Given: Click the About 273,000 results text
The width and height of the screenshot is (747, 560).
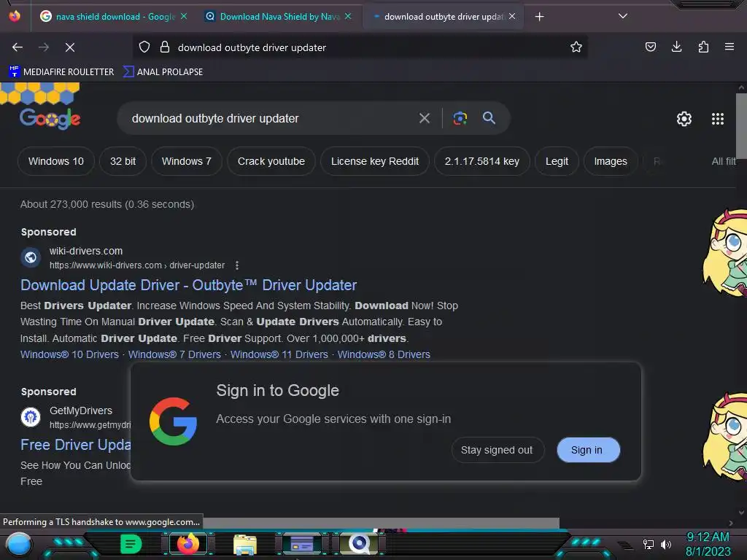Looking at the screenshot, I should [x=107, y=204].
